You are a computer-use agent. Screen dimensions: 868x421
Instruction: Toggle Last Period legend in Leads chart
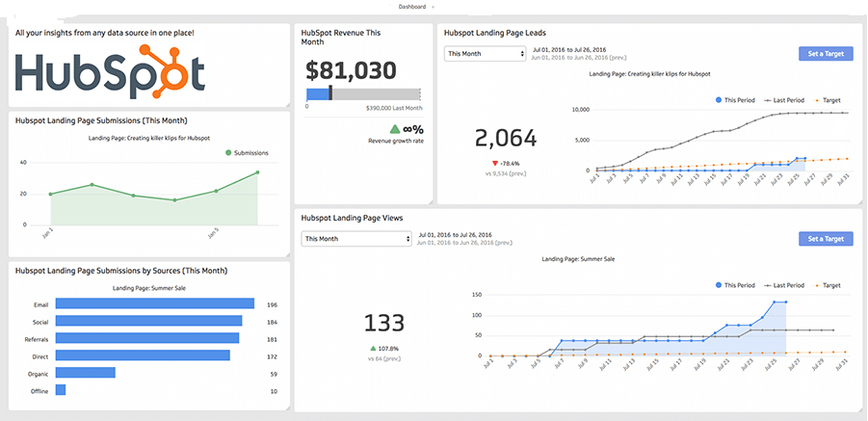784,101
